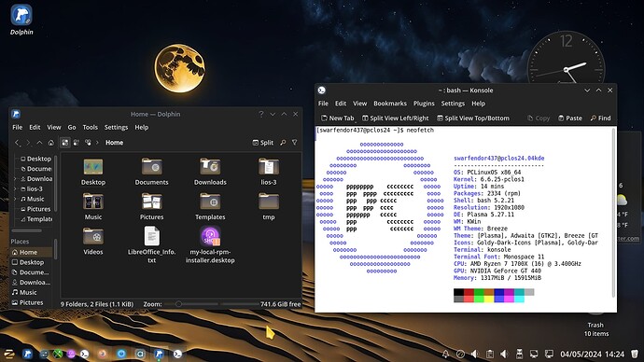Switch Dolphin to Icons view mode
This screenshot has height=362, width=644.
65,143
